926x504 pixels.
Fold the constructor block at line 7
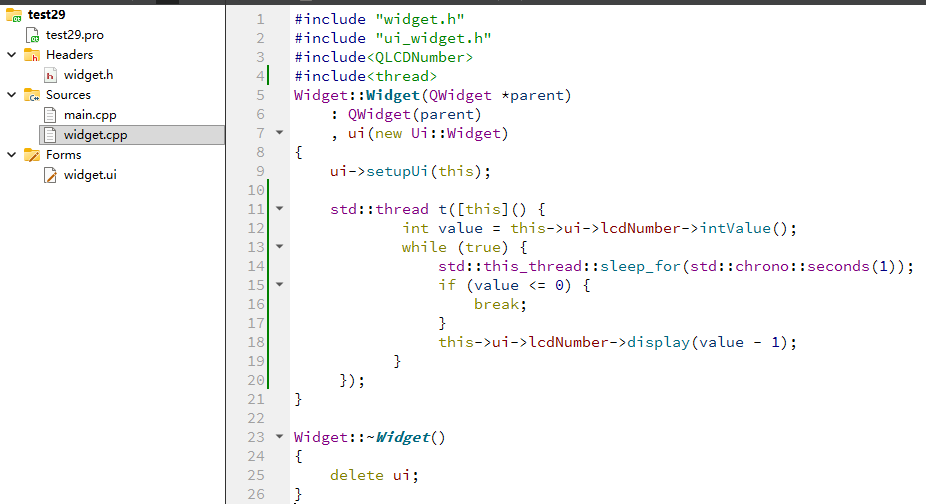tap(279, 132)
